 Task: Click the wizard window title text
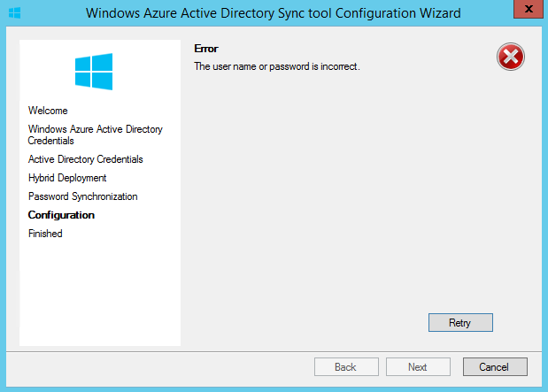274,13
